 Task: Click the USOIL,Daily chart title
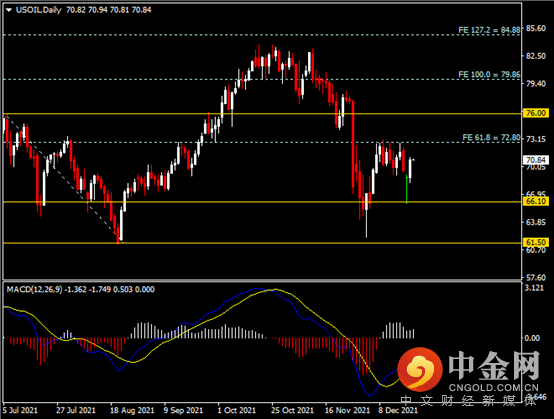(x=39, y=10)
